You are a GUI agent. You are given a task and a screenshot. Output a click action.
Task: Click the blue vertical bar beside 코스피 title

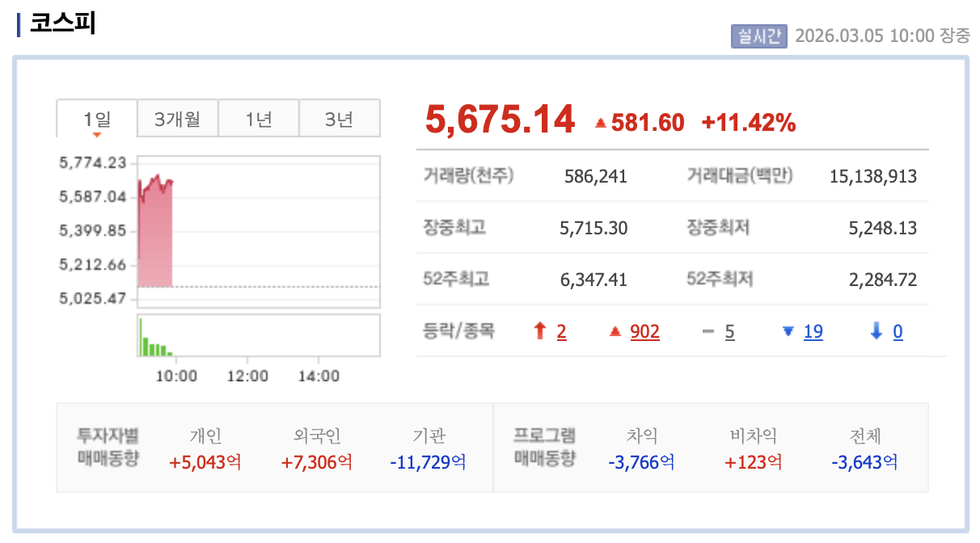coord(18,26)
